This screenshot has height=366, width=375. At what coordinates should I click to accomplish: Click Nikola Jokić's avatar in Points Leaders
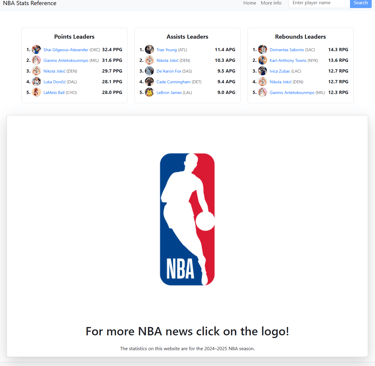point(36,71)
